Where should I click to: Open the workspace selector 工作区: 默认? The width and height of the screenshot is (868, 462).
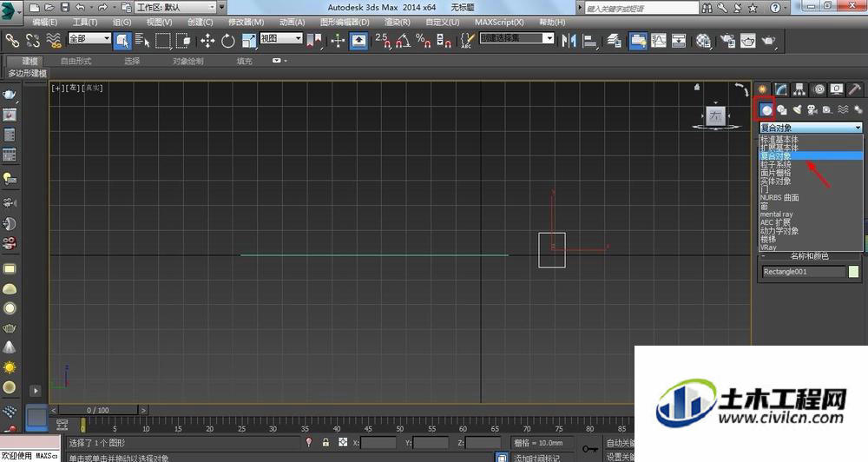[175, 7]
